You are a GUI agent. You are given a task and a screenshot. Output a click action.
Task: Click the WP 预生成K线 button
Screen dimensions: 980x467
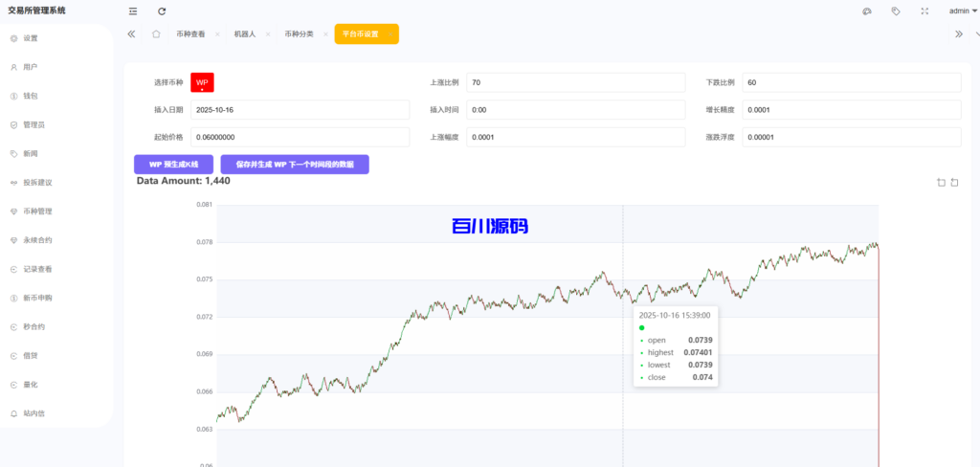coord(173,165)
